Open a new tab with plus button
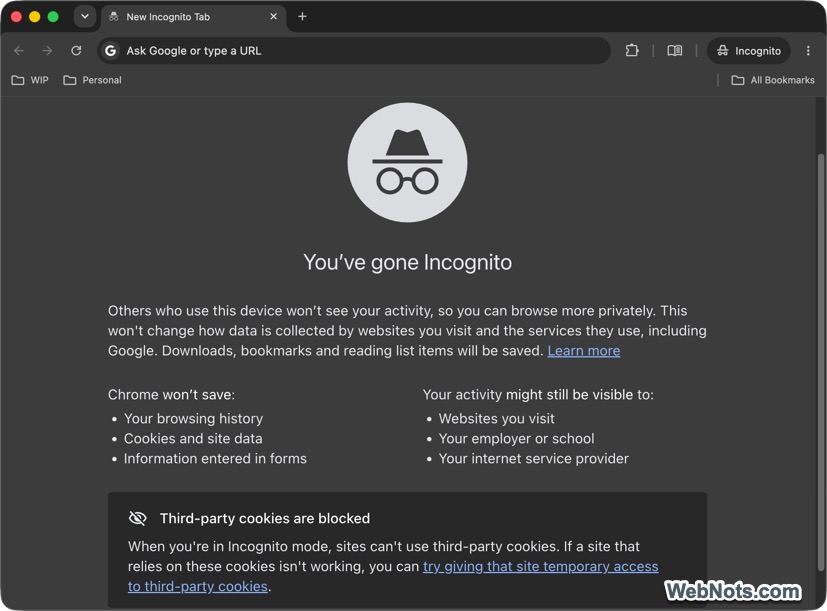Viewport: 827px width, 611px height. pos(302,17)
